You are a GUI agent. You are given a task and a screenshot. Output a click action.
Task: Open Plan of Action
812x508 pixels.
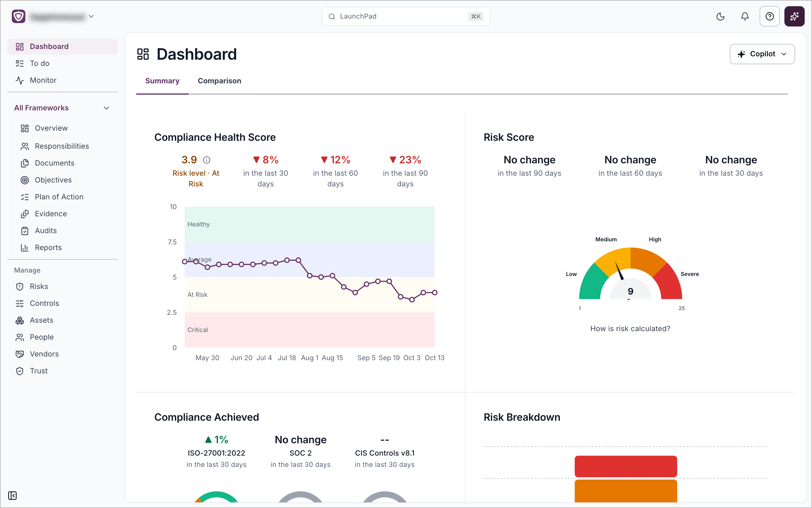coord(66,197)
